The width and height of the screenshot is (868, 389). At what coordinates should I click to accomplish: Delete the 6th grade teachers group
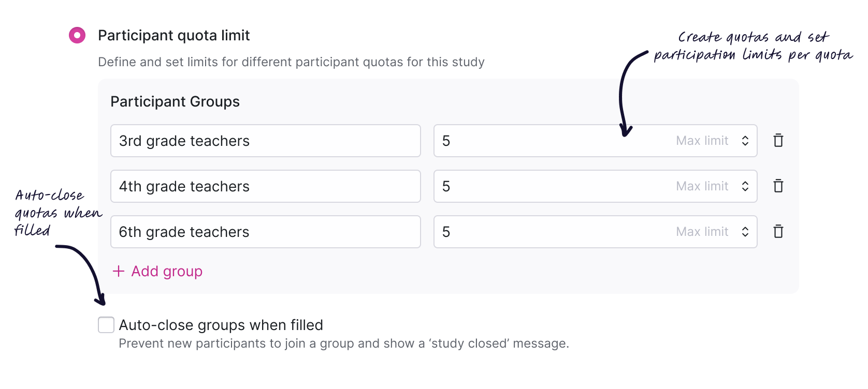[x=778, y=232]
